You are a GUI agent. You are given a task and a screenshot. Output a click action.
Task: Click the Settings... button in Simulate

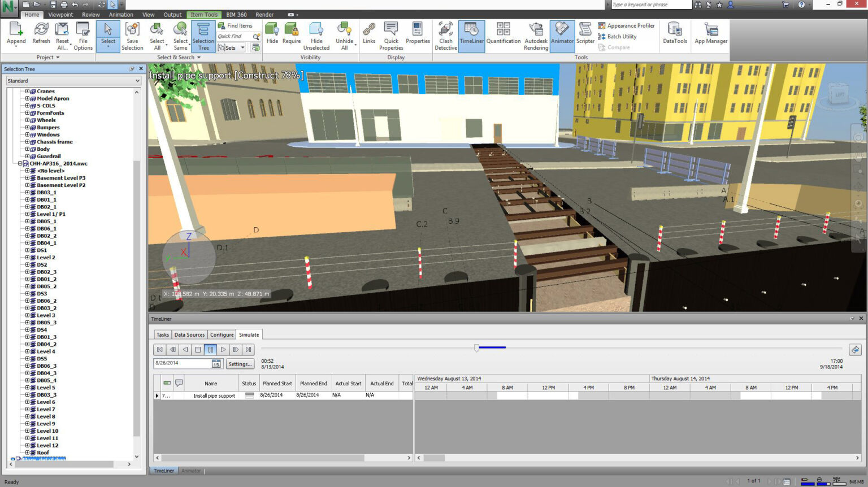pos(240,363)
